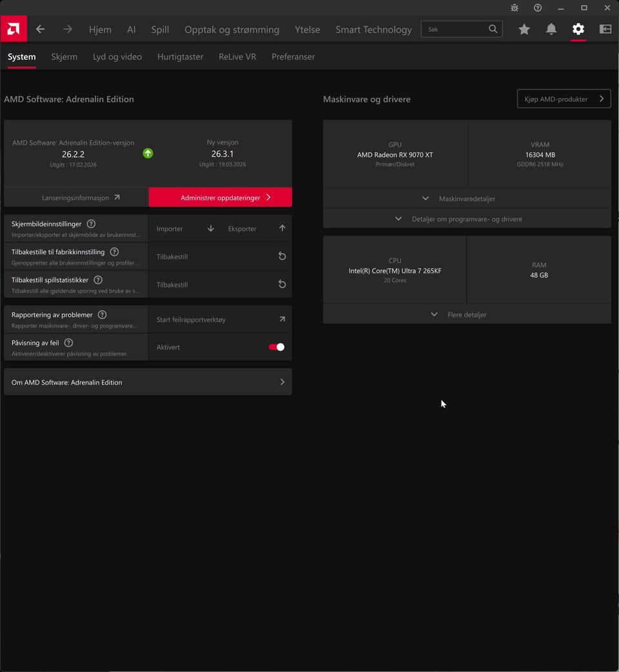Click Administrer oppdateringer button
The image size is (619, 672).
coord(221,198)
